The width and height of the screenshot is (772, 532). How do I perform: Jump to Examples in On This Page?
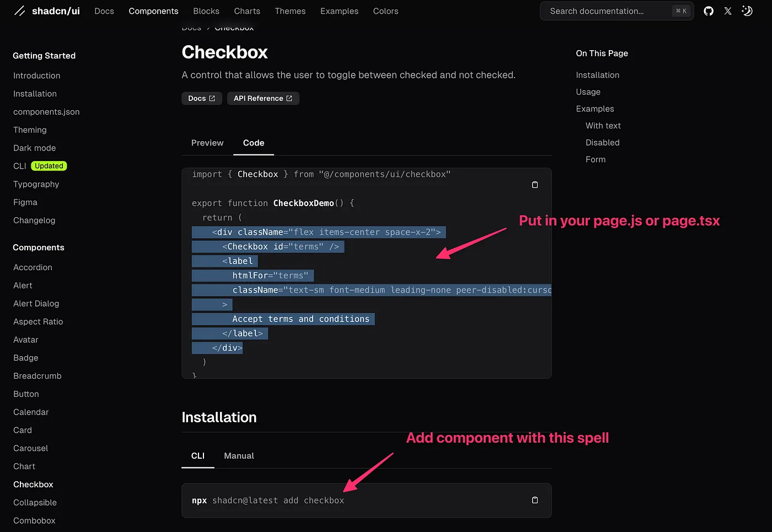pos(595,109)
